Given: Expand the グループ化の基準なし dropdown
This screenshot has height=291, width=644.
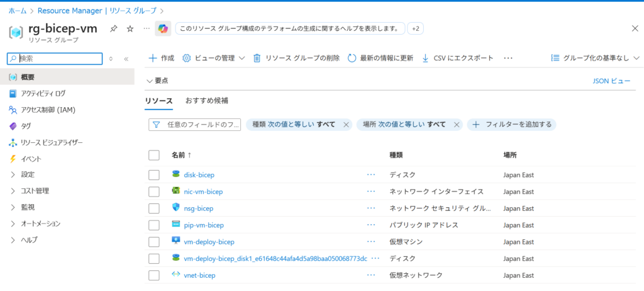Looking at the screenshot, I should (x=595, y=58).
